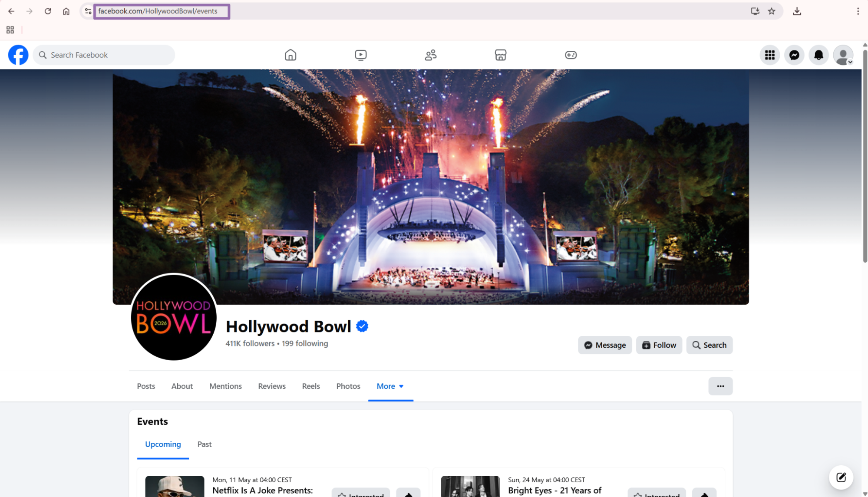Open the 199 following link
Screen dimensions: 868x497
[305, 343]
